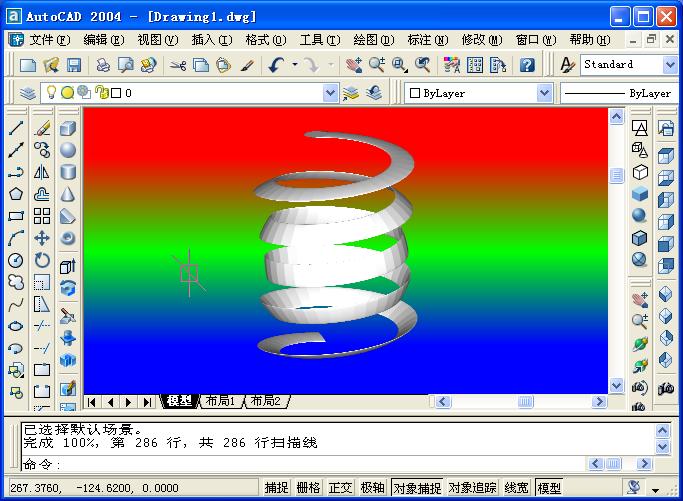Click Gouraud shaded blue cube icon

[640, 194]
